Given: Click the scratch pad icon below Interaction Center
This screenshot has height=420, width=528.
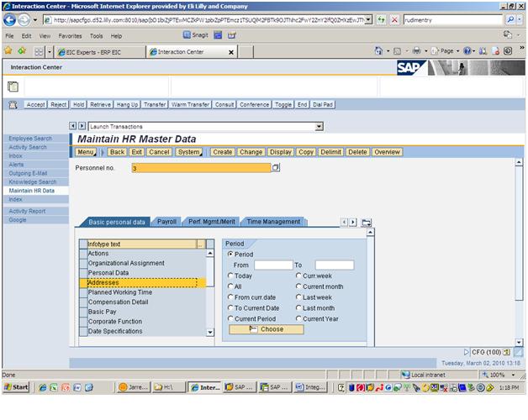Looking at the screenshot, I should pyautogui.click(x=13, y=87).
